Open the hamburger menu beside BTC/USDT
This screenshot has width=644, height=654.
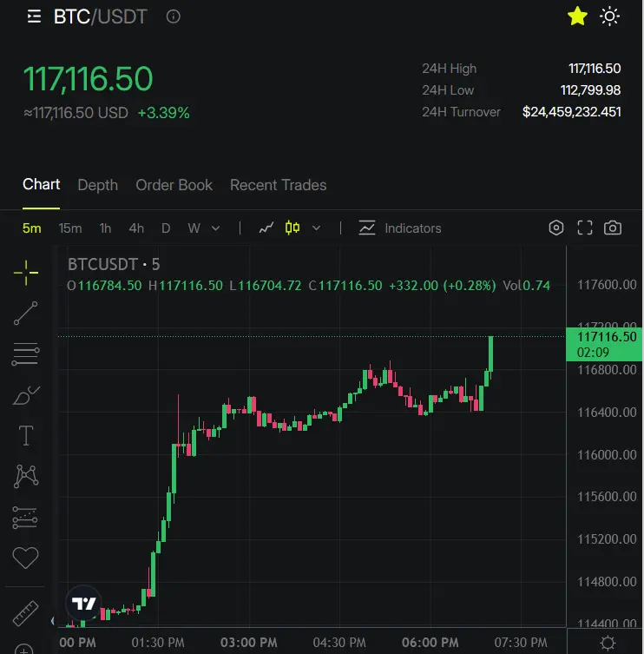pos(34,17)
